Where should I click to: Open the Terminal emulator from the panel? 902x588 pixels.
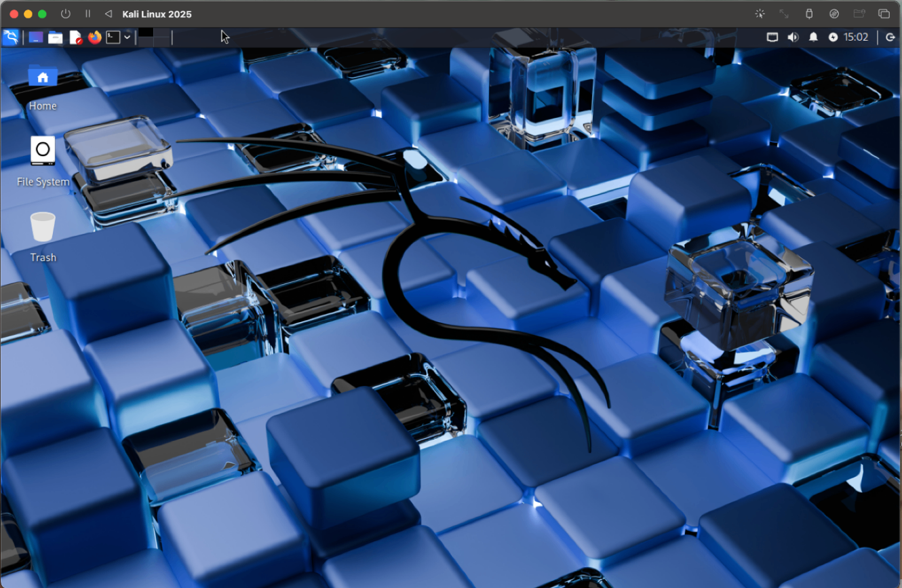pos(113,37)
